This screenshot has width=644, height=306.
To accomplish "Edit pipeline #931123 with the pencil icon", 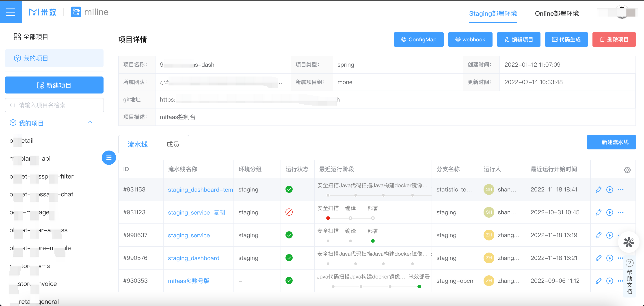I will point(599,212).
